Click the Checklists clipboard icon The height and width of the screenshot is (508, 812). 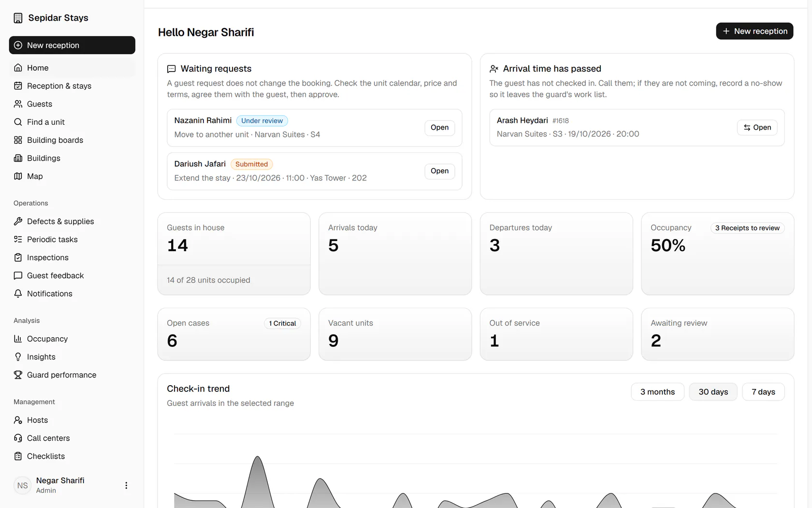pyautogui.click(x=18, y=456)
